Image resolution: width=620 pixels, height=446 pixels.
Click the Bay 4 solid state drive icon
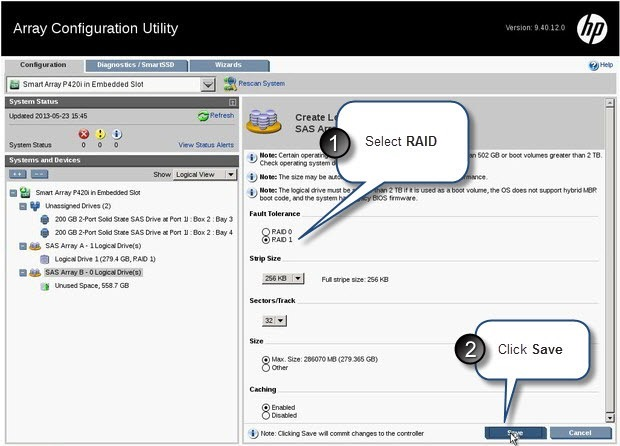click(45, 232)
